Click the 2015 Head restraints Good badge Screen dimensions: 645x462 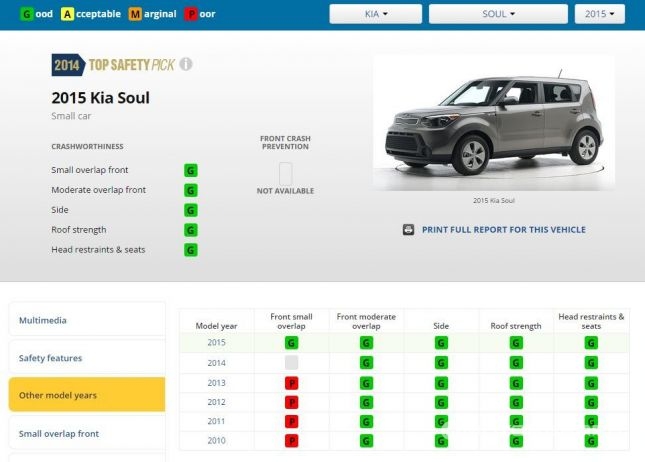coord(591,343)
